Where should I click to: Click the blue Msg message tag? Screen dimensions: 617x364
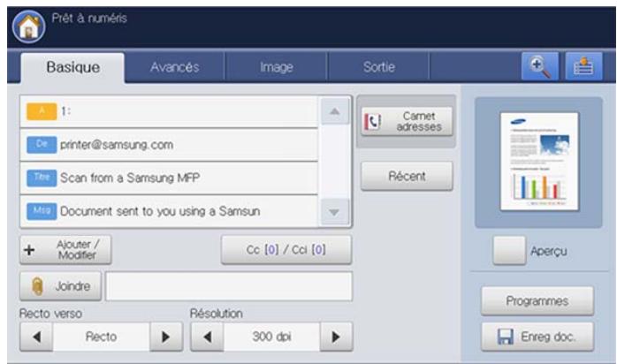point(42,211)
